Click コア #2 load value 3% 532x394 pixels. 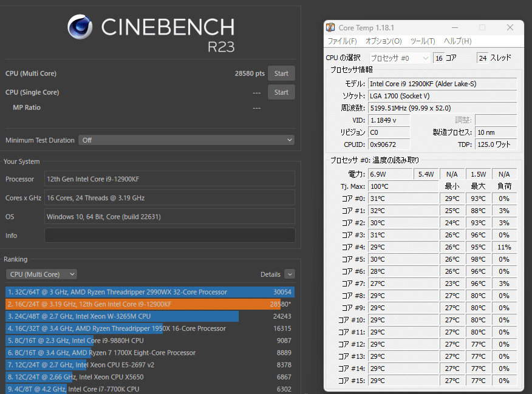(x=504, y=223)
